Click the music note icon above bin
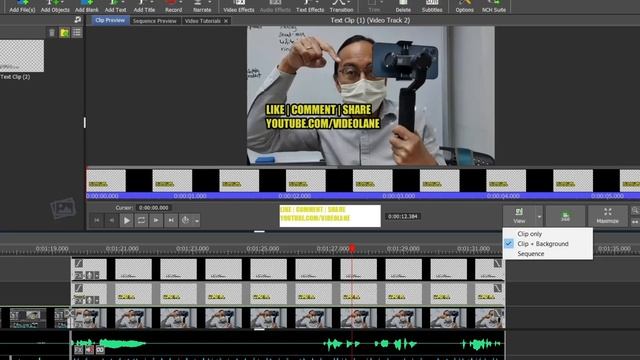The image size is (640, 360). [x=78, y=20]
